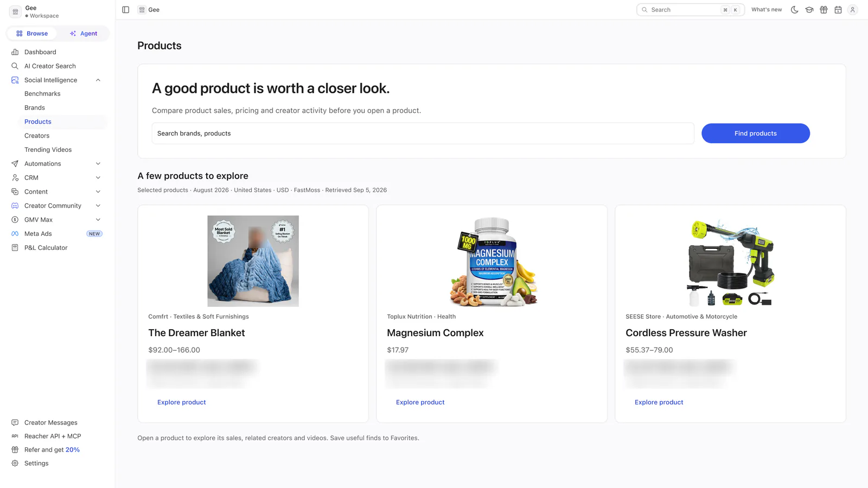
Task: Click the Magnesium Complex product image
Action: 492,261
